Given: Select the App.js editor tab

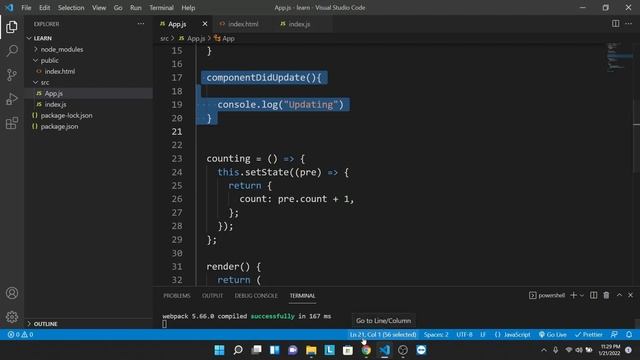Looking at the screenshot, I should pyautogui.click(x=177, y=24).
